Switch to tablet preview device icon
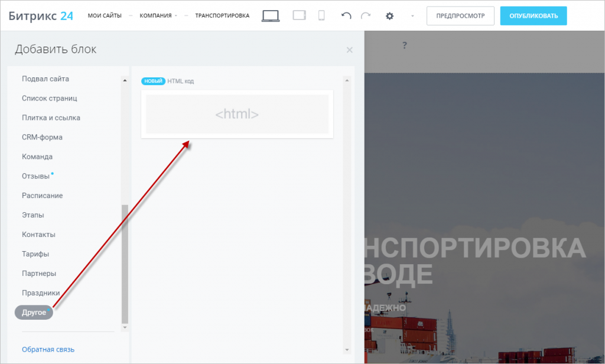Screen dimensions: 605x364 point(299,15)
